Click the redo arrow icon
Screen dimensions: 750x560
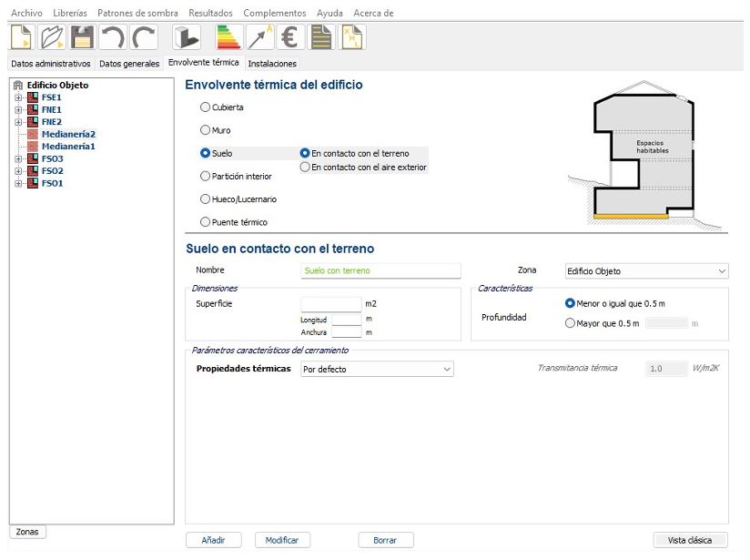click(144, 37)
